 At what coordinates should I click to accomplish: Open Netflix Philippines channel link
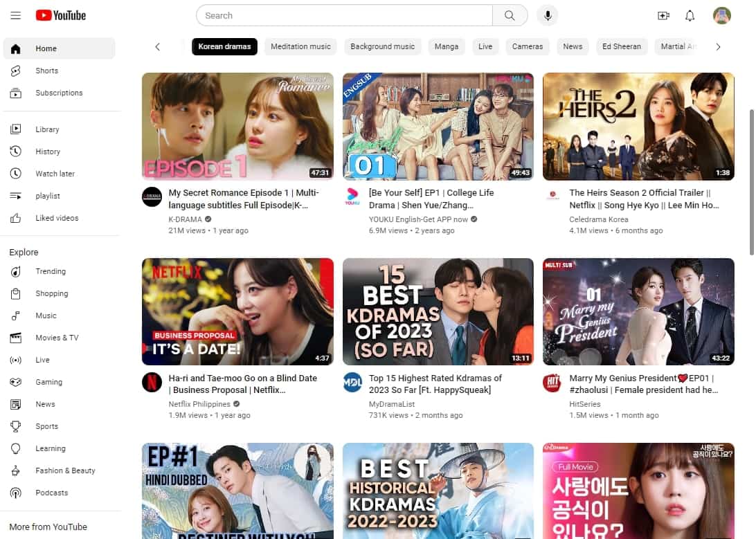tap(199, 404)
